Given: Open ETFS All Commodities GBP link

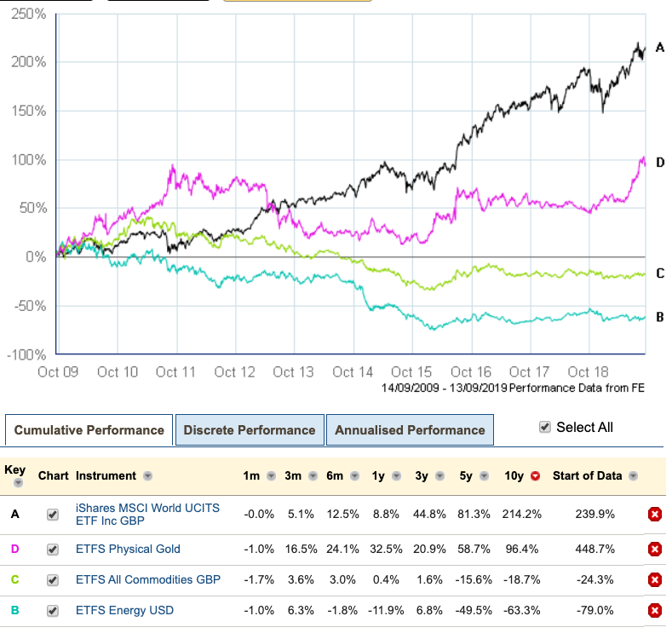Looking at the screenshot, I should (147, 580).
